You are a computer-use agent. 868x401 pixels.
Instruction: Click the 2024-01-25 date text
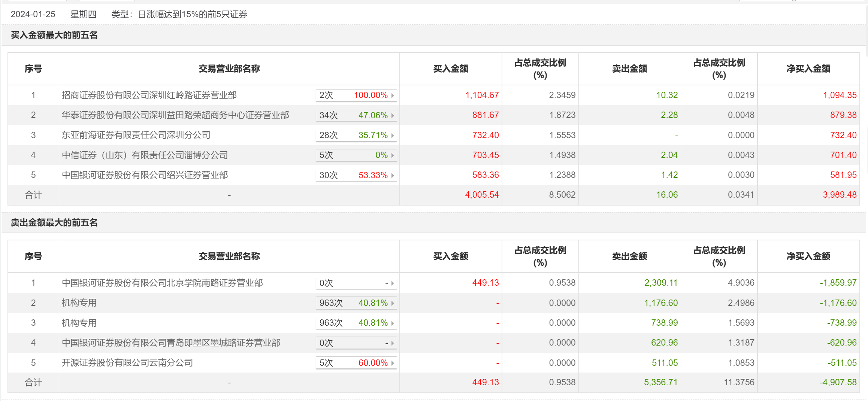tap(33, 15)
